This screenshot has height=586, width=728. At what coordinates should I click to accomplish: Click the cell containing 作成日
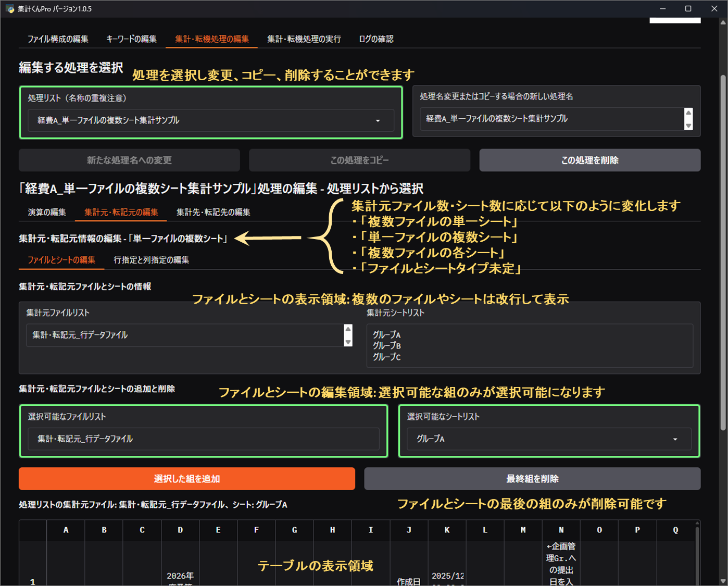409,564
